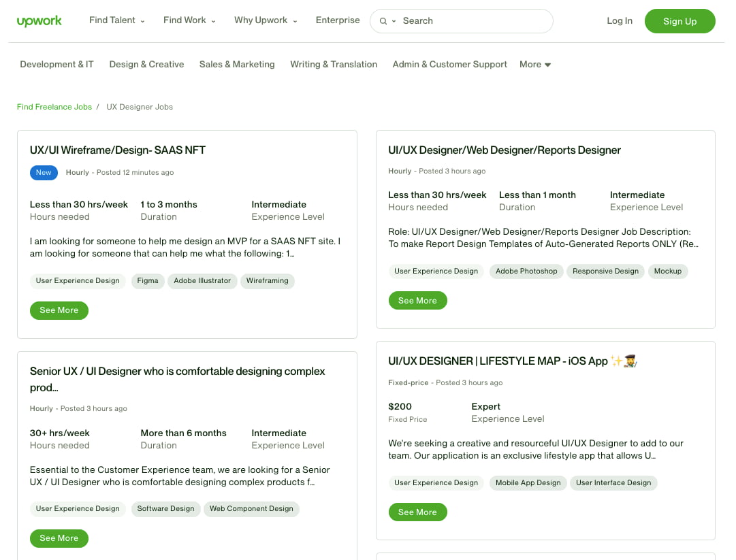Click the Upwork logo
This screenshot has width=736, height=560.
click(39, 20)
